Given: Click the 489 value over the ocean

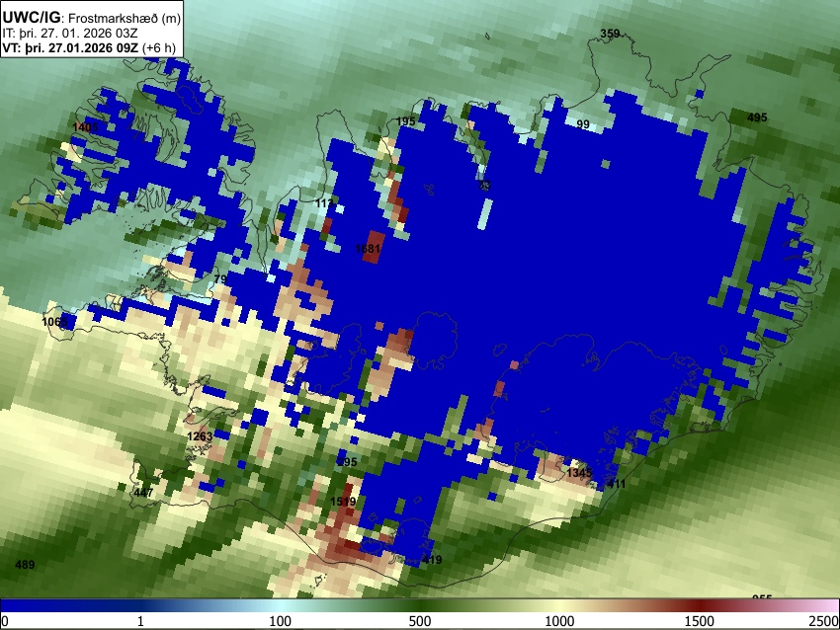Looking at the screenshot, I should point(25,565).
